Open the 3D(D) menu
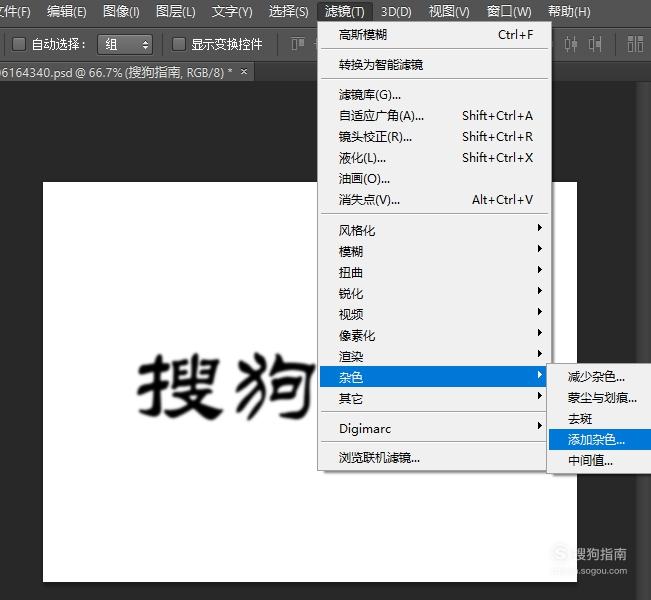Viewport: 651px width, 600px height. [x=396, y=11]
